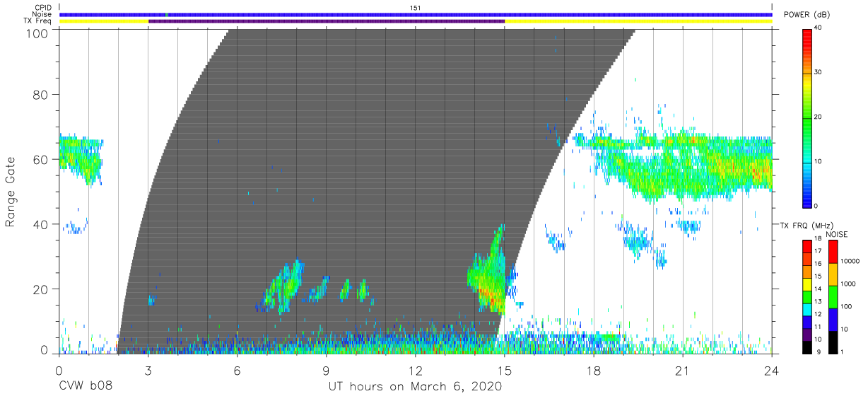868x401 pixels.
Task: Click the Range Gate tick label "100"
Action: click(x=37, y=33)
